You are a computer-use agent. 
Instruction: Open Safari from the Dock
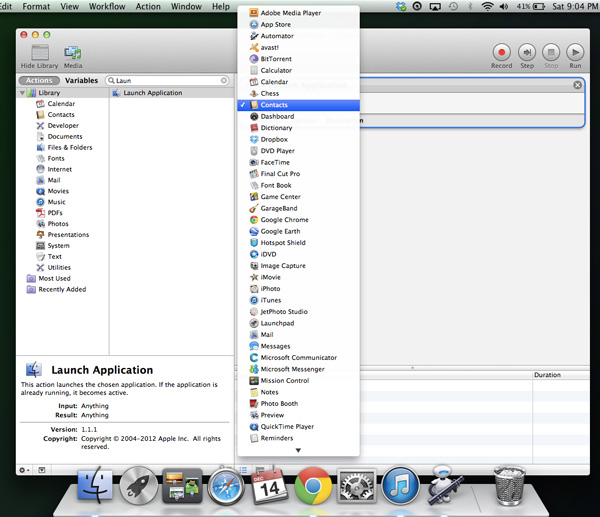click(x=226, y=486)
